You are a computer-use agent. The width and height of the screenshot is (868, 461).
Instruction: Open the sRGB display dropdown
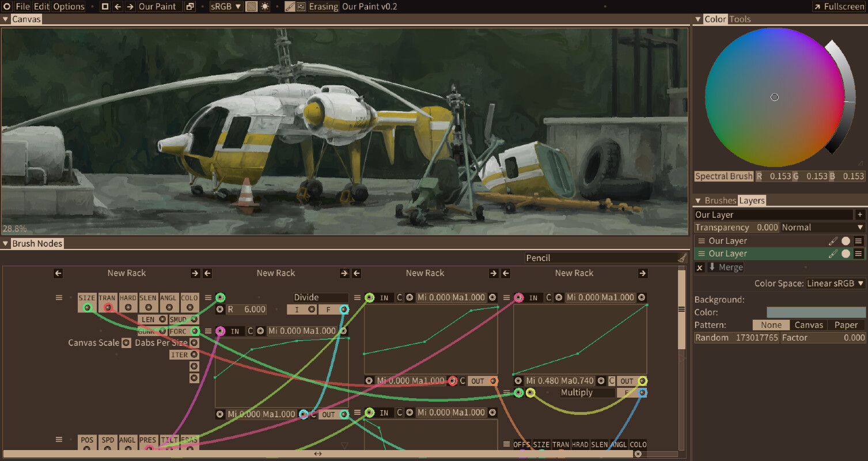(226, 7)
